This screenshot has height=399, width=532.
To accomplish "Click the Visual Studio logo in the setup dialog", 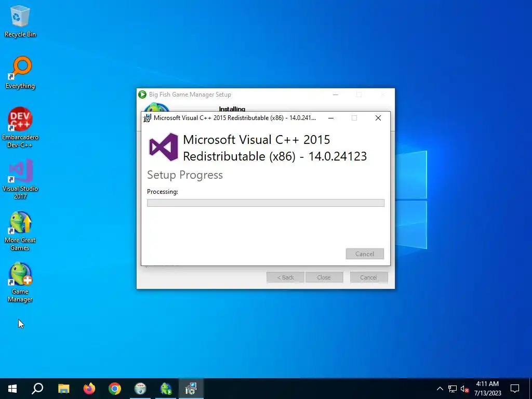I will 164,147.
